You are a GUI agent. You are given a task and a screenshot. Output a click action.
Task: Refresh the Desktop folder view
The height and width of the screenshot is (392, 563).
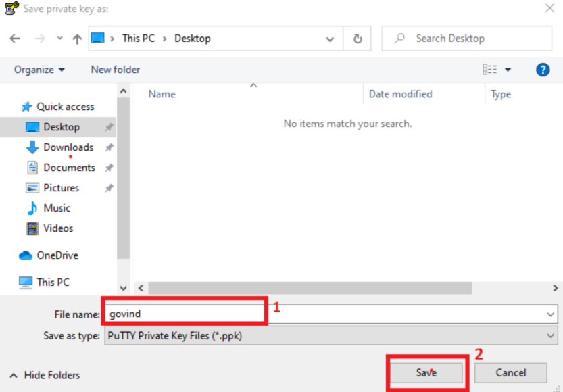[358, 39]
